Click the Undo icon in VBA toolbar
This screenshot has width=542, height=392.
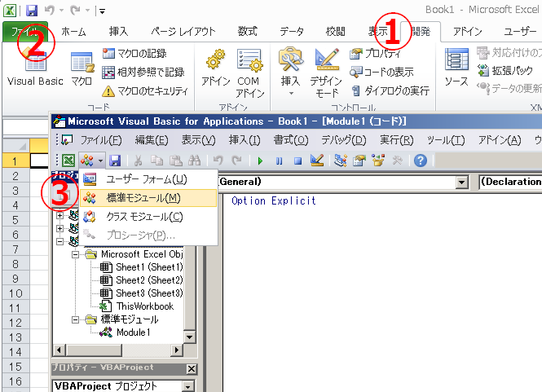point(218,161)
